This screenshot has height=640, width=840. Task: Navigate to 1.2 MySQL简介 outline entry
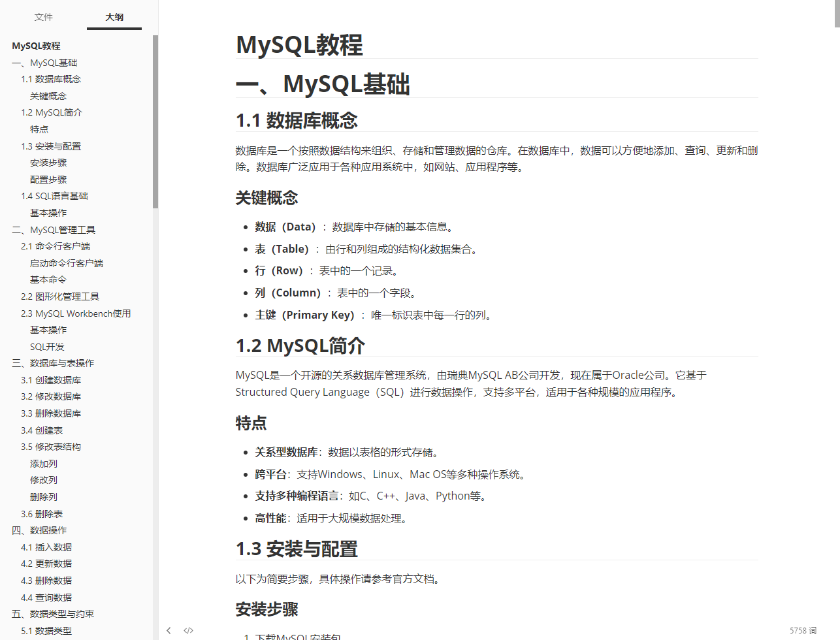52,112
